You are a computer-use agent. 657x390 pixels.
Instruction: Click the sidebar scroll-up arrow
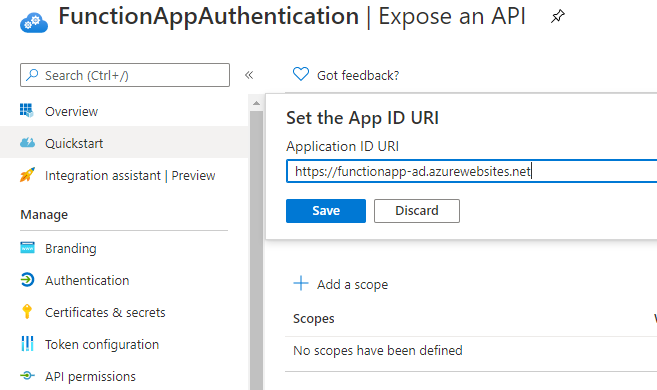pyautogui.click(x=256, y=103)
